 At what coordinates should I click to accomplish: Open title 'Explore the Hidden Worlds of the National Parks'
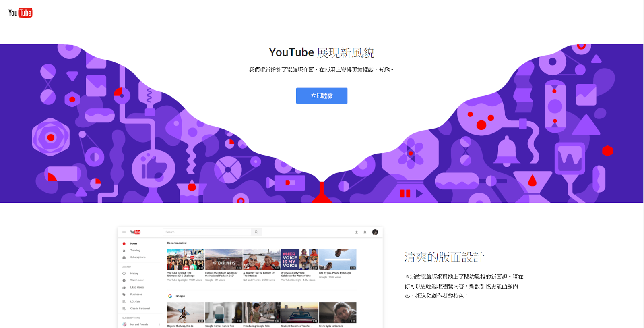(221, 274)
